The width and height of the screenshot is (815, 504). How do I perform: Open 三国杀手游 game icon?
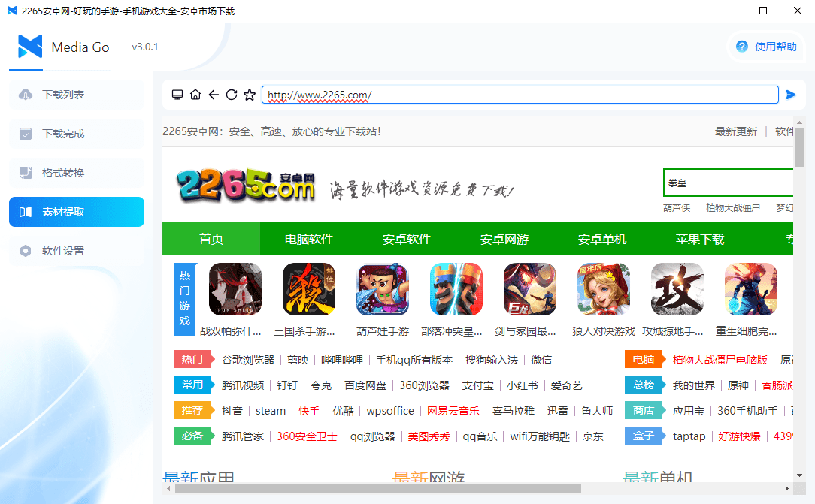[309, 289]
